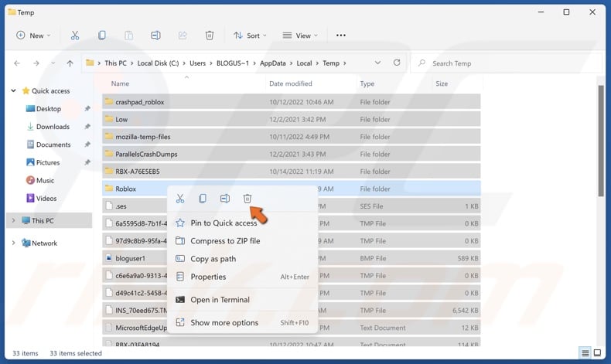Open the View dropdown menu
611x364 pixels.
pyautogui.click(x=300, y=36)
